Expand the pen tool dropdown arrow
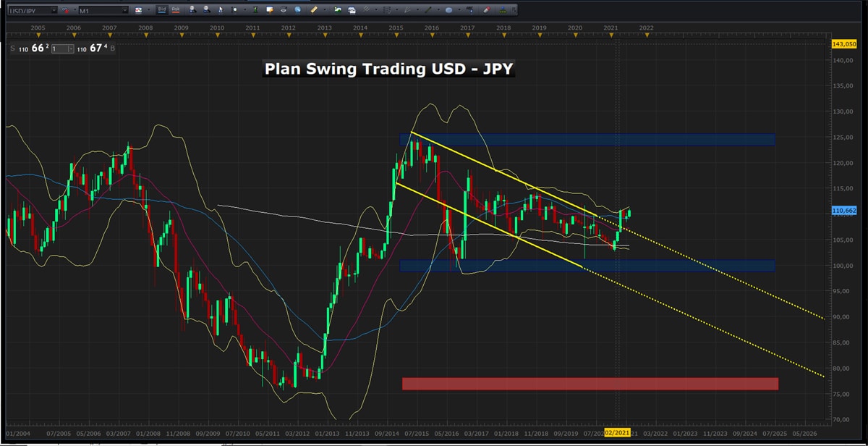This screenshot has height=446, width=868. (x=417, y=10)
